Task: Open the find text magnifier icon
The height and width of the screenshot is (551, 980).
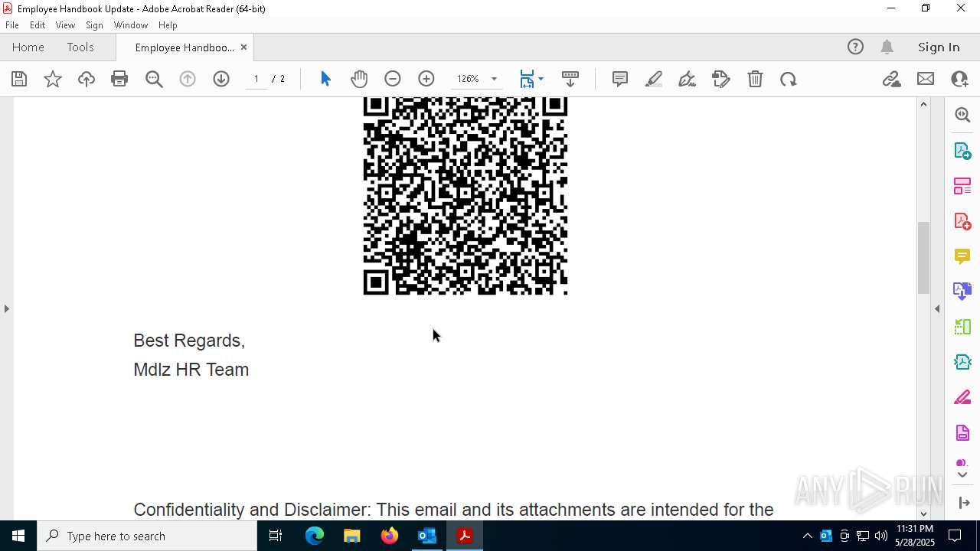Action: click(154, 79)
